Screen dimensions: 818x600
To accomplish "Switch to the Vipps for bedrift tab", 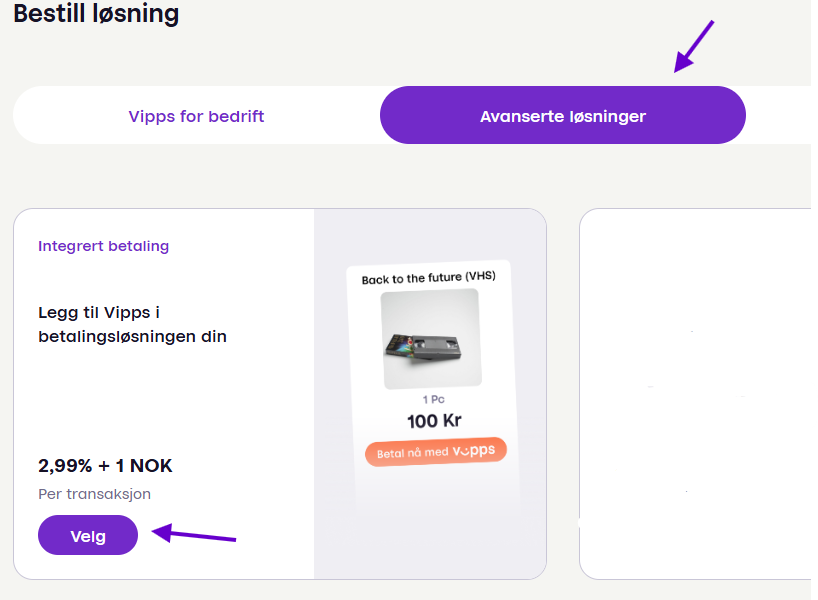I will tap(196, 116).
